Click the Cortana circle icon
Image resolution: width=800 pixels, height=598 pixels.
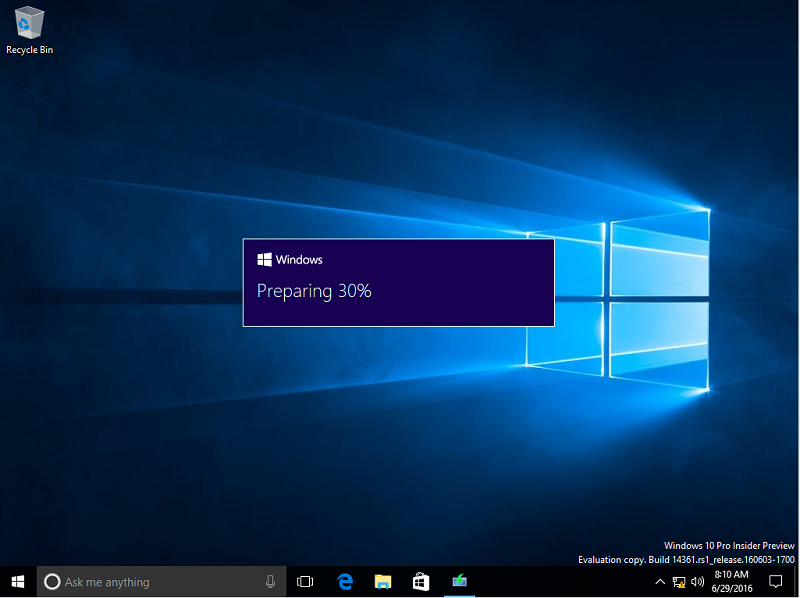[52, 582]
